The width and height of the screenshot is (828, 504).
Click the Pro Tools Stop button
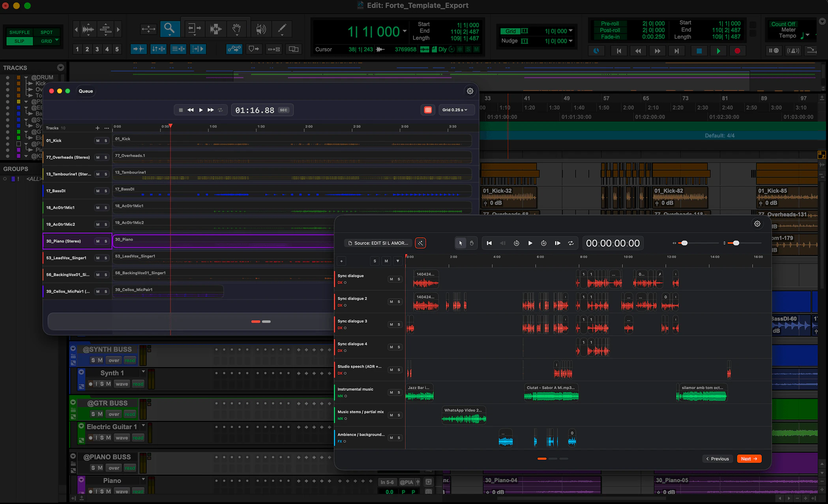[699, 51]
